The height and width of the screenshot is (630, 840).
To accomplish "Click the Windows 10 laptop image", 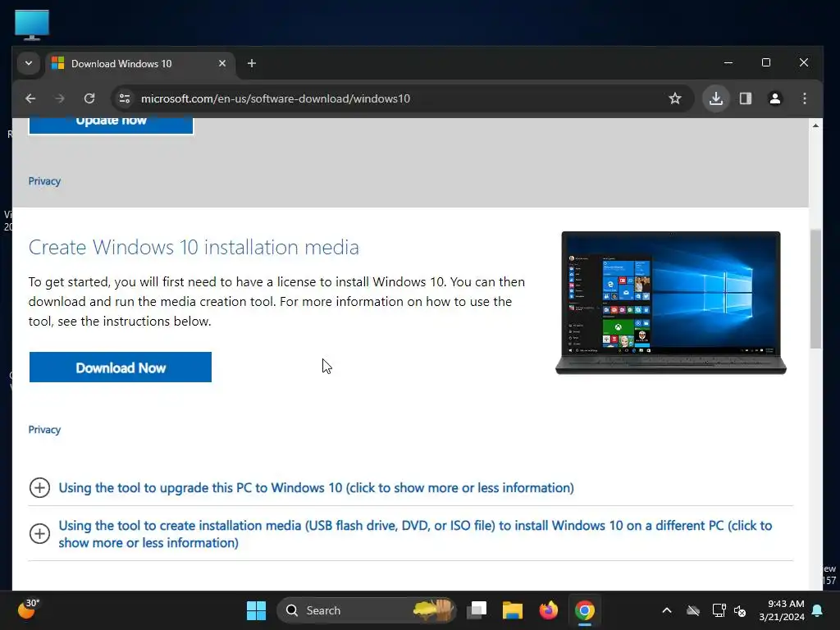I will pos(671,304).
